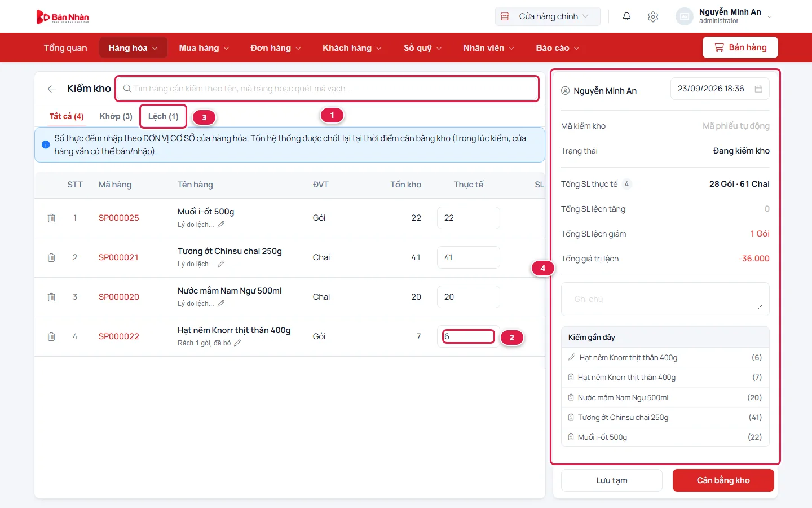812x508 pixels.
Task: Click Cân bằng kho button
Action: point(723,480)
